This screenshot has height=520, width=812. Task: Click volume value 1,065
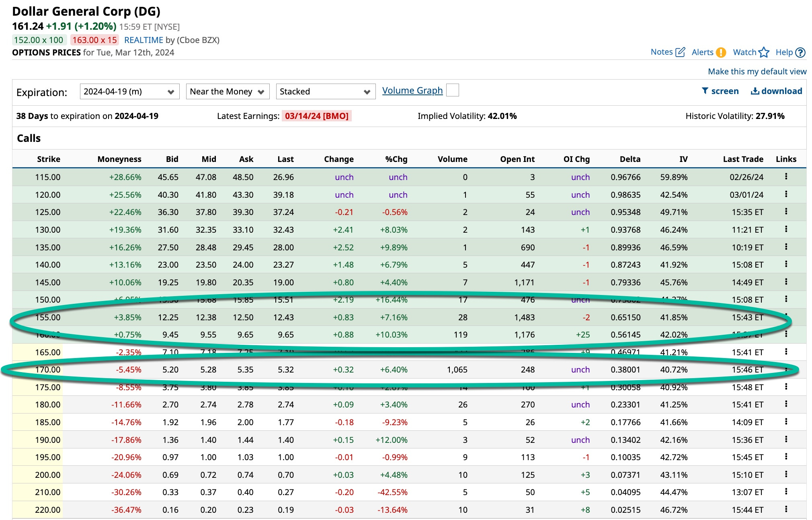[457, 369]
